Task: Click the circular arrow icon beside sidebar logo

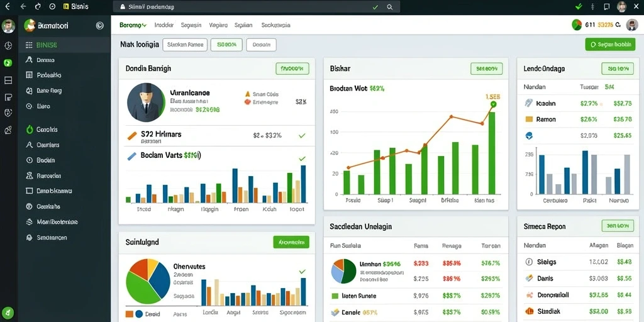Action: click(x=100, y=25)
